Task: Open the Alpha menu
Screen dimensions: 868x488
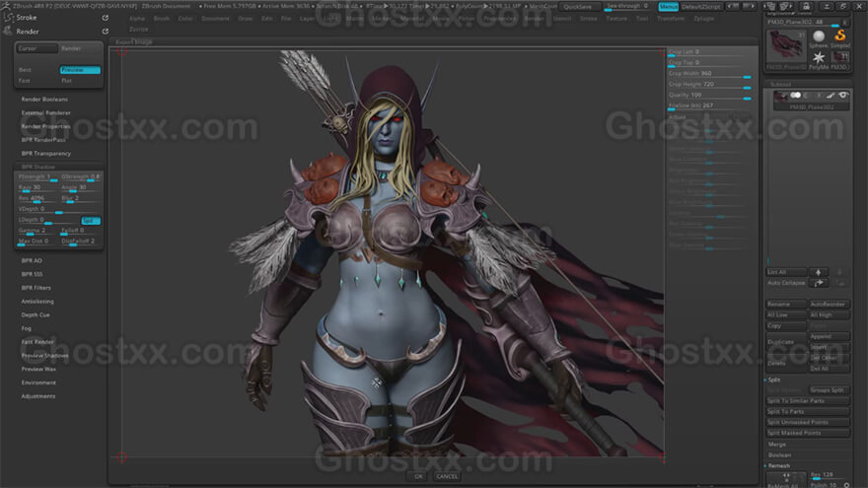Action: pos(137,19)
